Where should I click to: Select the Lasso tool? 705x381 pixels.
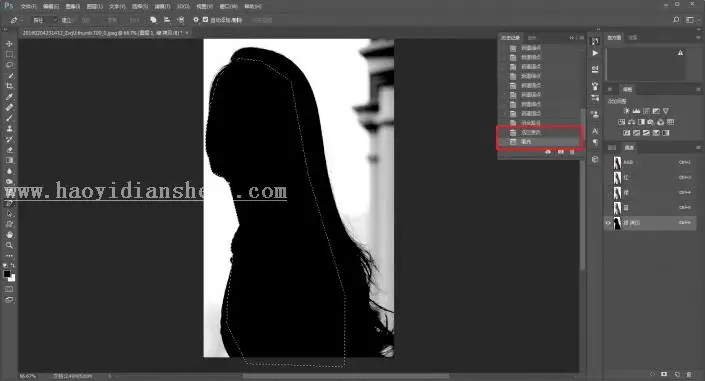coord(9,65)
